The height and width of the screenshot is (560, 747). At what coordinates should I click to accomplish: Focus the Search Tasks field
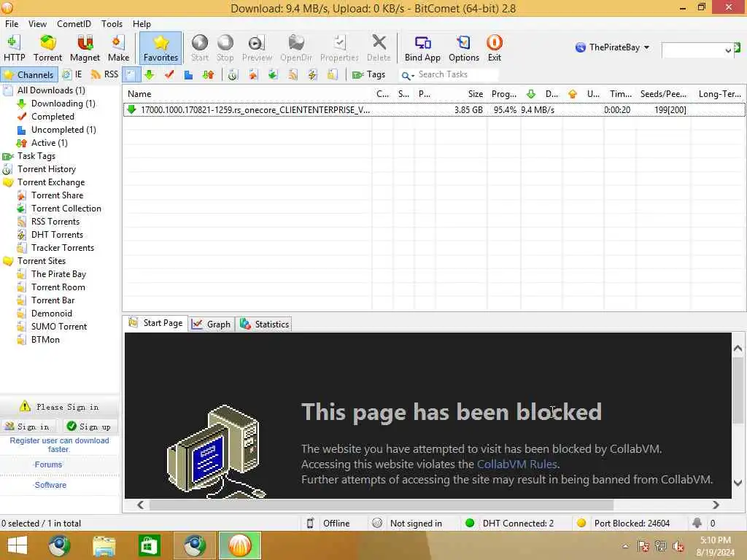point(457,75)
